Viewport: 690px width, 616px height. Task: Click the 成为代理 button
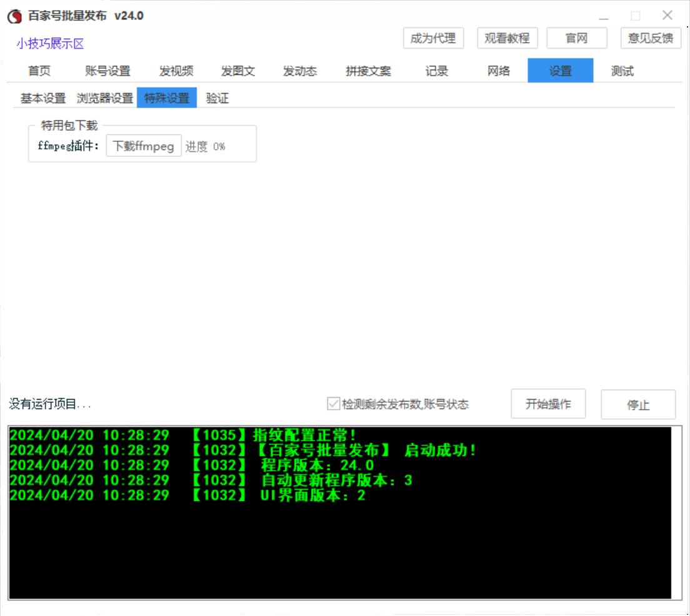click(x=434, y=38)
